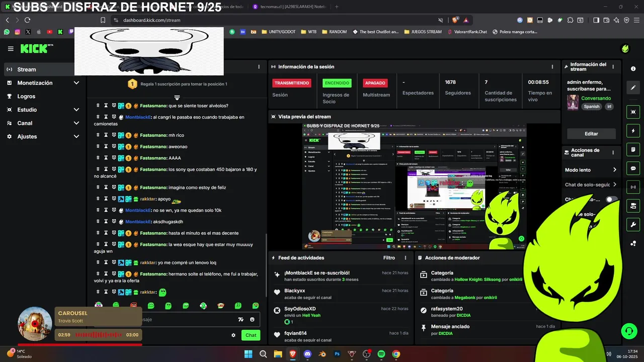
Task: Click the ENCENDIDO status badge
Action: point(337,83)
